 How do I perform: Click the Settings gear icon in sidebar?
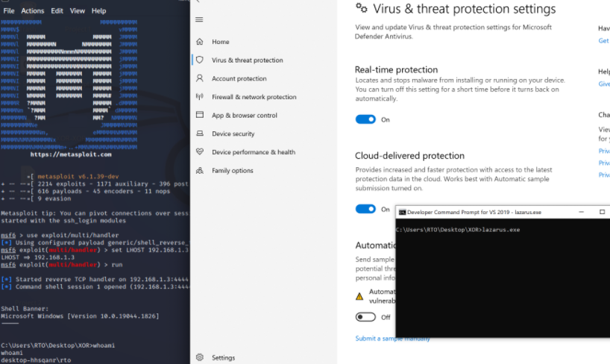pos(200,357)
